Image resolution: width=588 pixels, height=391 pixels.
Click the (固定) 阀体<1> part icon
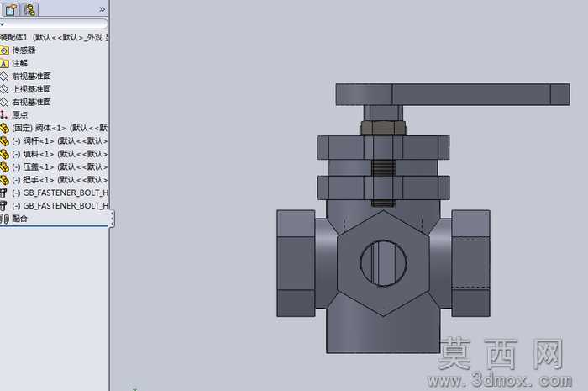point(4,129)
